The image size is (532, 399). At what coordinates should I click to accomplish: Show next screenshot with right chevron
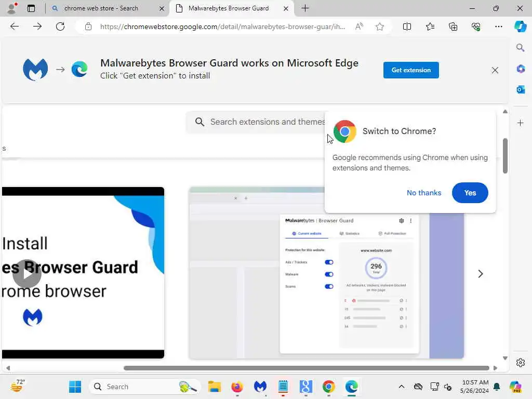pos(481,274)
